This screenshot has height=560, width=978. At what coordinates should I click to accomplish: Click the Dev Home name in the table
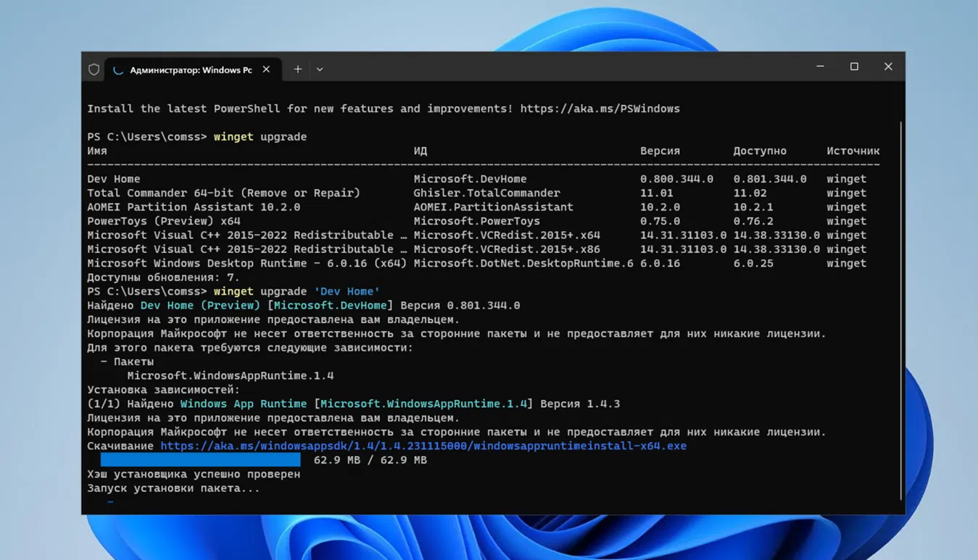(114, 179)
